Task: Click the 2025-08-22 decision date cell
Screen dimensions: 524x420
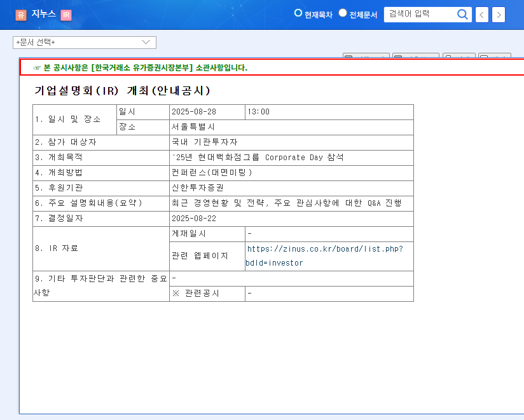Action: coord(194,219)
